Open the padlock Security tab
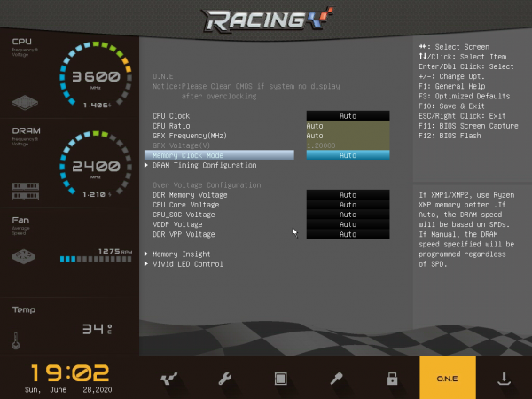532x399 pixels. point(392,379)
